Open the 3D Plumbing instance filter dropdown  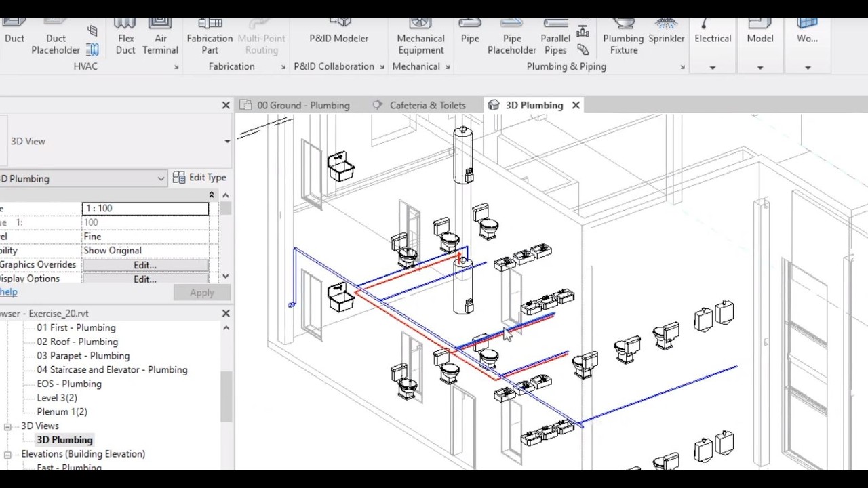pyautogui.click(x=161, y=178)
